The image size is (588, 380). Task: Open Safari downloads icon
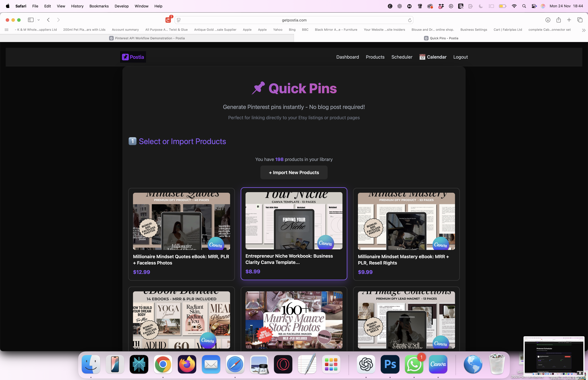click(548, 20)
